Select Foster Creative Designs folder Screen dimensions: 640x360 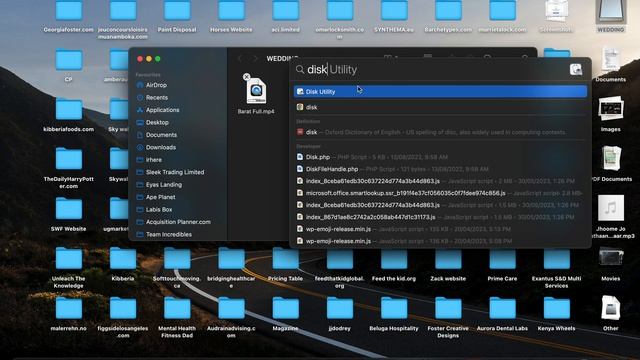pyautogui.click(x=448, y=318)
